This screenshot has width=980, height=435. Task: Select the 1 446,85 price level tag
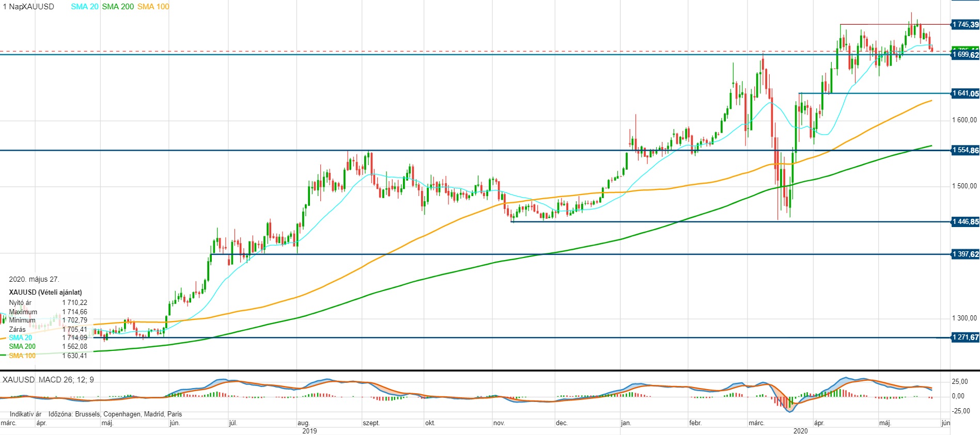point(966,222)
